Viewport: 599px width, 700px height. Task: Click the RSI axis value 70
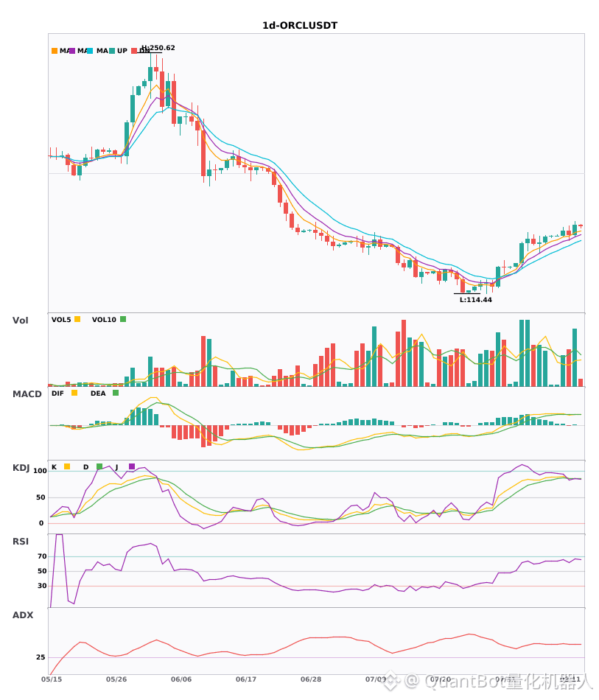tap(43, 556)
